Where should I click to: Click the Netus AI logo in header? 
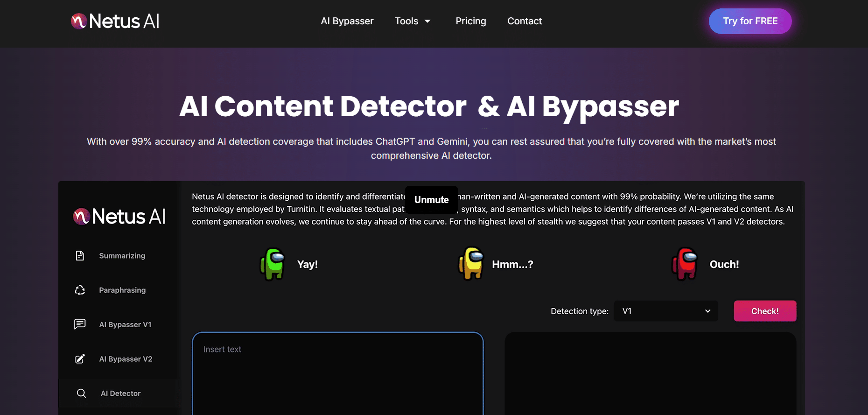coord(115,21)
